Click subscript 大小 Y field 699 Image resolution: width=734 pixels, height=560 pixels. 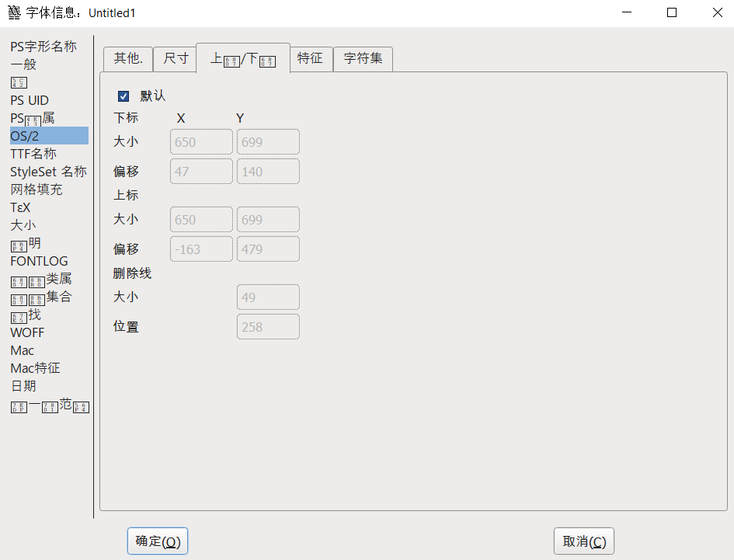(x=268, y=142)
